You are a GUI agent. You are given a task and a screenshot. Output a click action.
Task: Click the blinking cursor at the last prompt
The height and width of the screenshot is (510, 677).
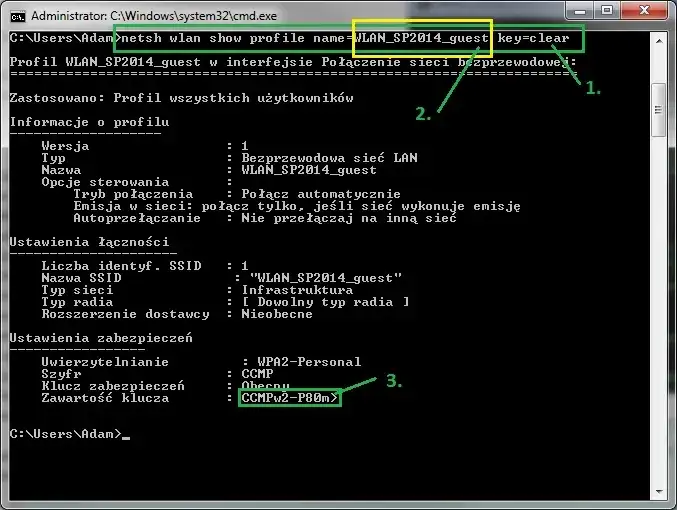(126, 434)
